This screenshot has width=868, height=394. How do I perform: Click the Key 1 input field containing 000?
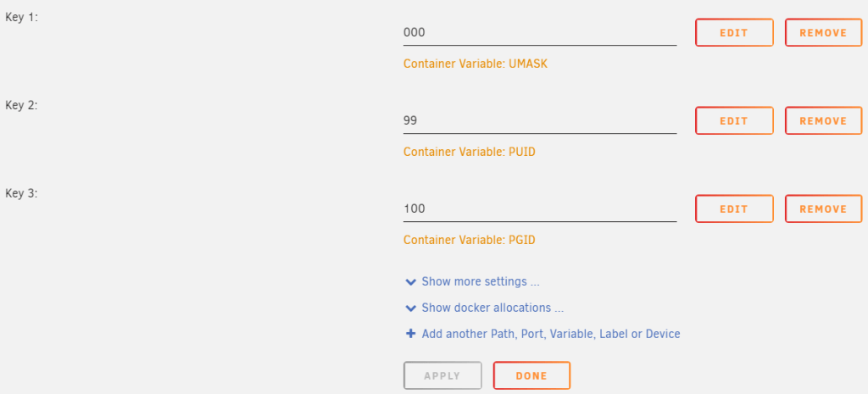tap(539, 33)
